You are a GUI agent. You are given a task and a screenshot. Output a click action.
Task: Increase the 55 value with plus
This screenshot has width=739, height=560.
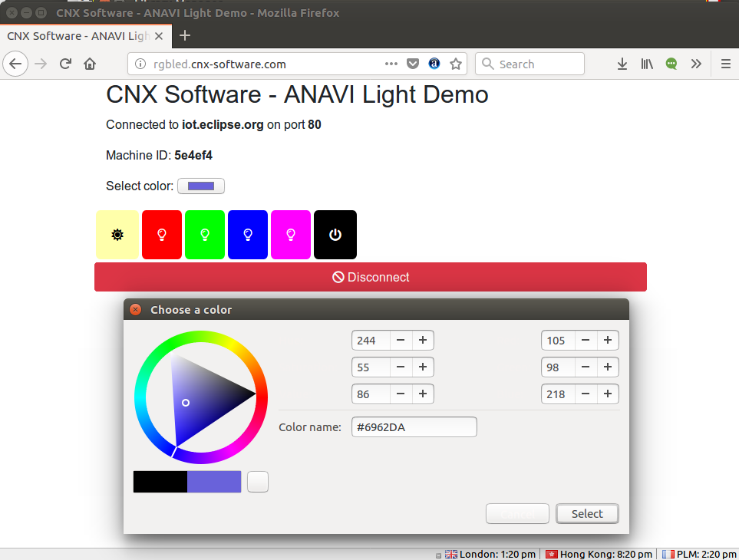[423, 367]
